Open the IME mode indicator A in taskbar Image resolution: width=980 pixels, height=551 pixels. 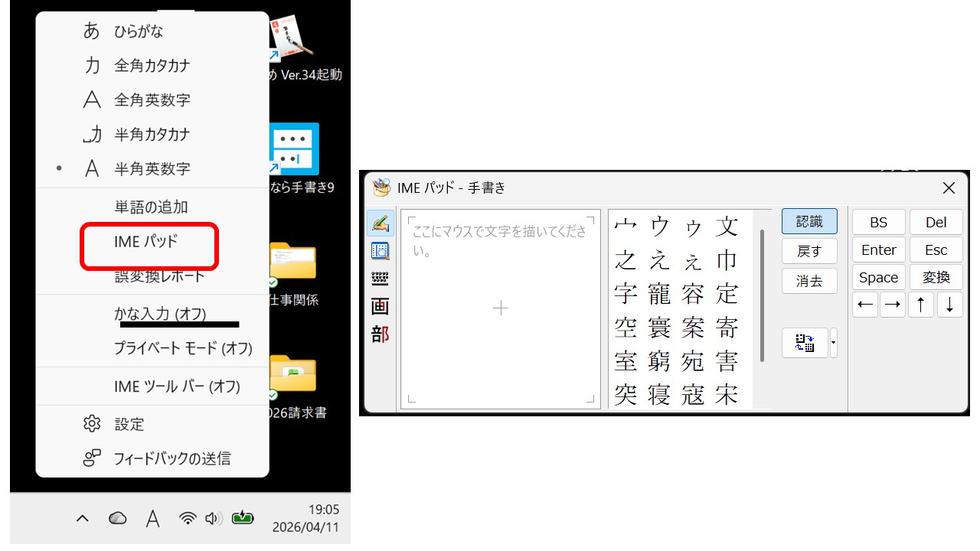[153, 519]
